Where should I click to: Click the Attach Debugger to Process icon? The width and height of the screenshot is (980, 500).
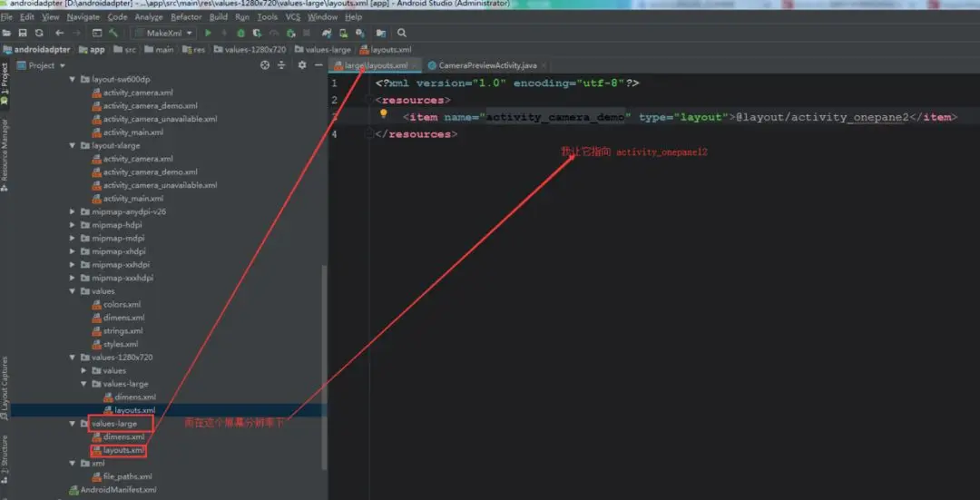pyautogui.click(x=290, y=34)
